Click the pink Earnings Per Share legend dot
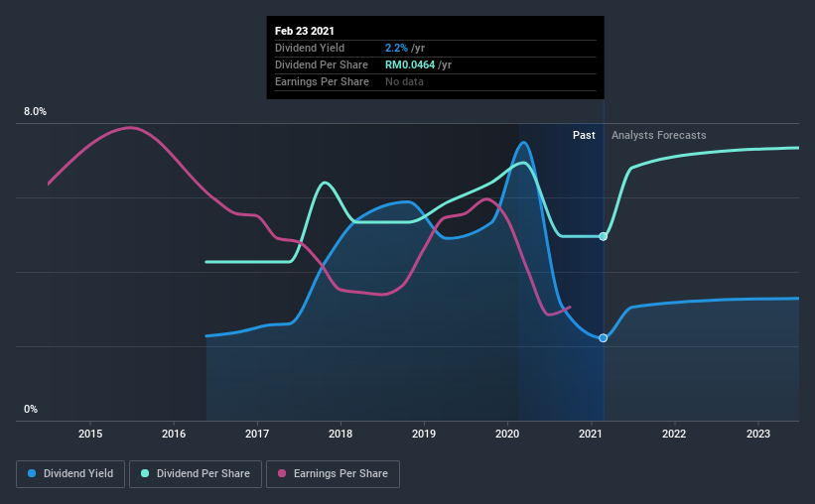This screenshot has width=815, height=504. [282, 473]
